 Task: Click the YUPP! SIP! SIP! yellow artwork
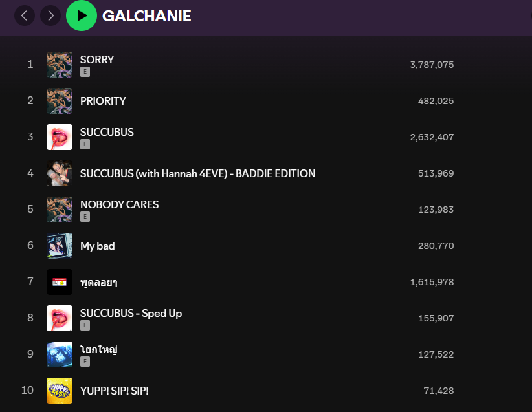pos(60,391)
